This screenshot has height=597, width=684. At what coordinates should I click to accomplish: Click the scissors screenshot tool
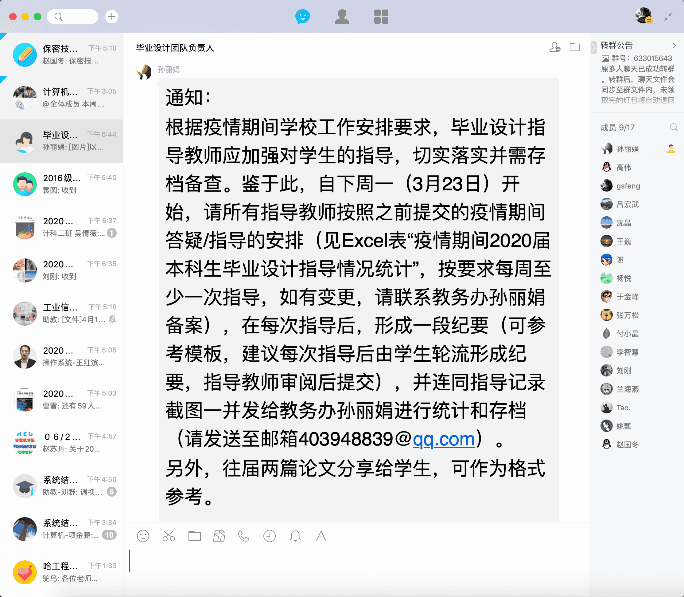[x=169, y=536]
